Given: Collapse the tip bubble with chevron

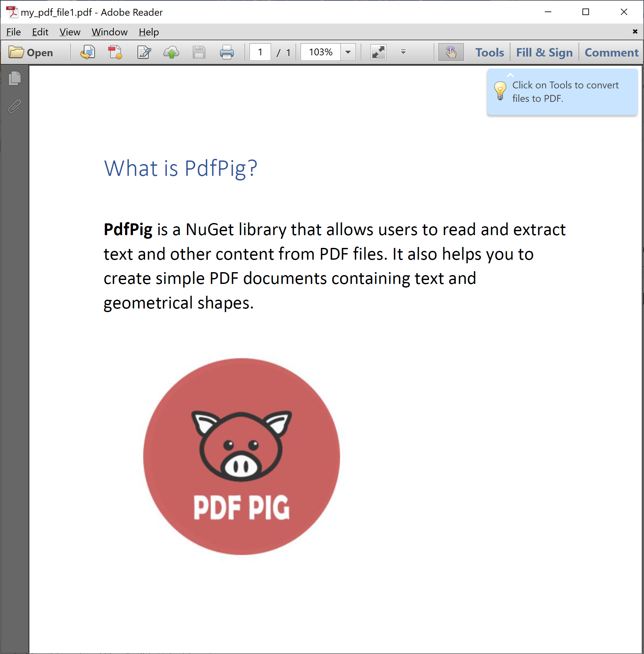Looking at the screenshot, I should [x=510, y=75].
